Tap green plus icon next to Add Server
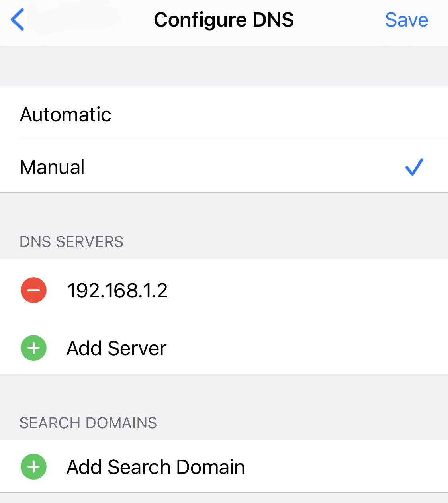 (x=34, y=348)
